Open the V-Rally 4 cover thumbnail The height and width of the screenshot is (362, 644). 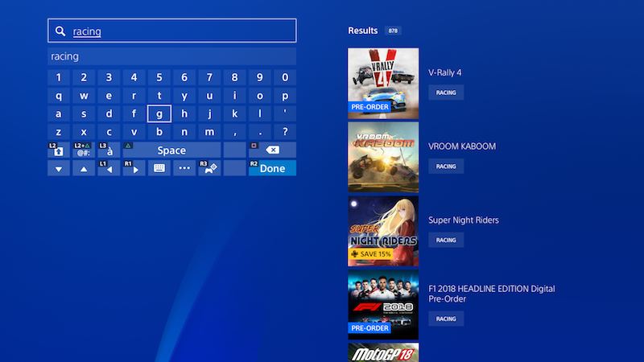point(383,84)
